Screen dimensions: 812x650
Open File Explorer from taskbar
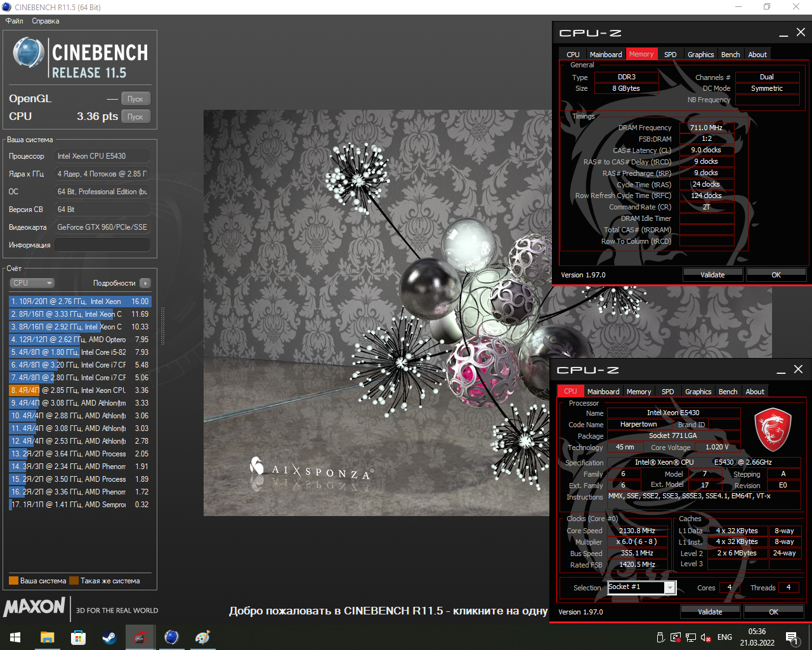click(x=47, y=637)
